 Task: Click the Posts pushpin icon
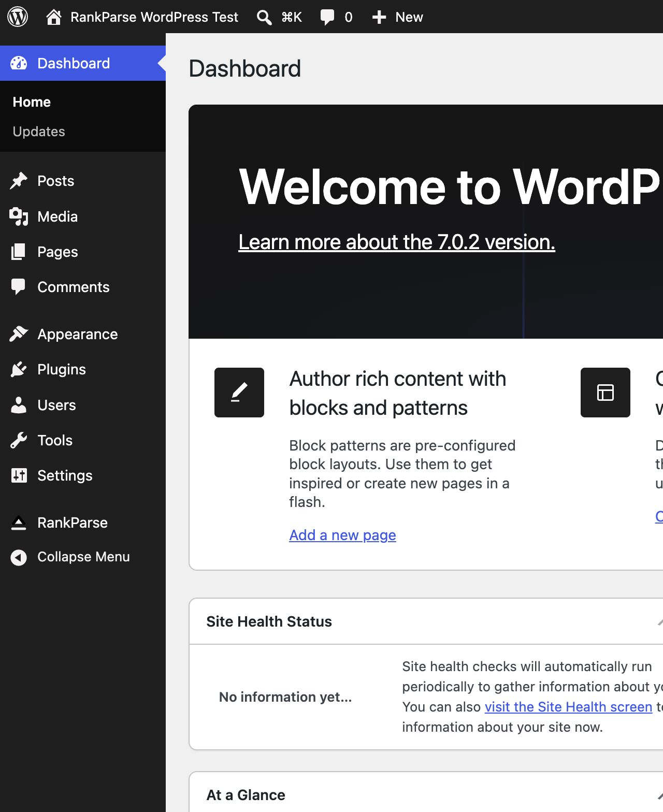(x=19, y=181)
